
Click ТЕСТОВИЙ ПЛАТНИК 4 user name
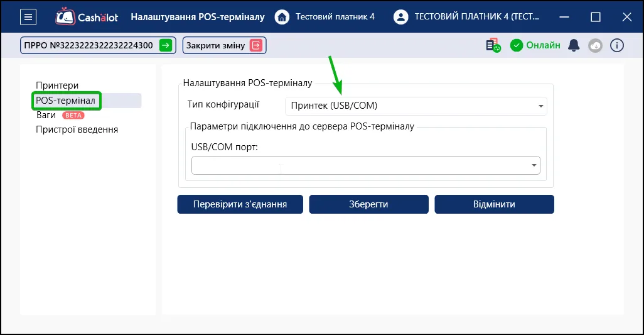coord(477,17)
